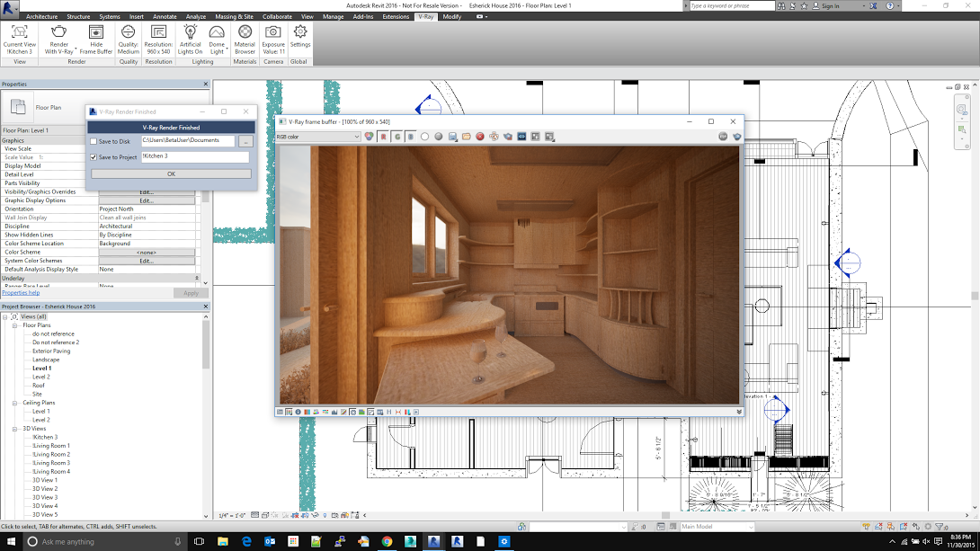Viewport: 980px width, 551px height.
Task: Collapse the Ceiling Plans tree node
Action: coord(15,403)
